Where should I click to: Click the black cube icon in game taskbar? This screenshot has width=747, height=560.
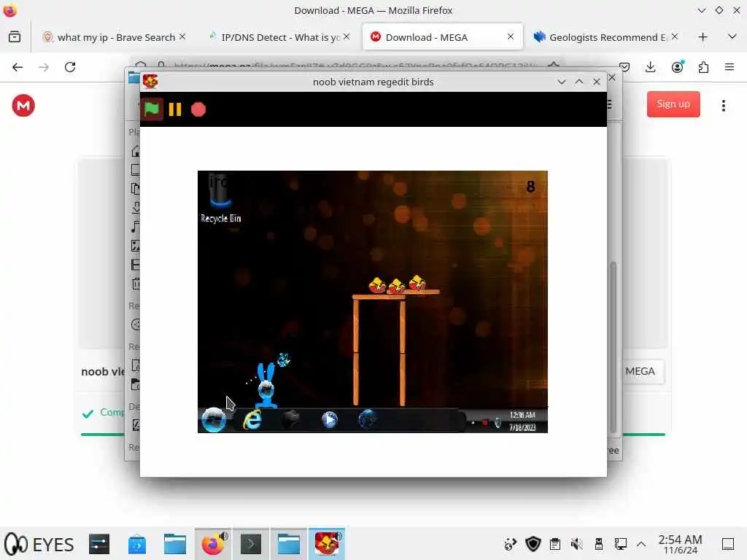(x=290, y=419)
